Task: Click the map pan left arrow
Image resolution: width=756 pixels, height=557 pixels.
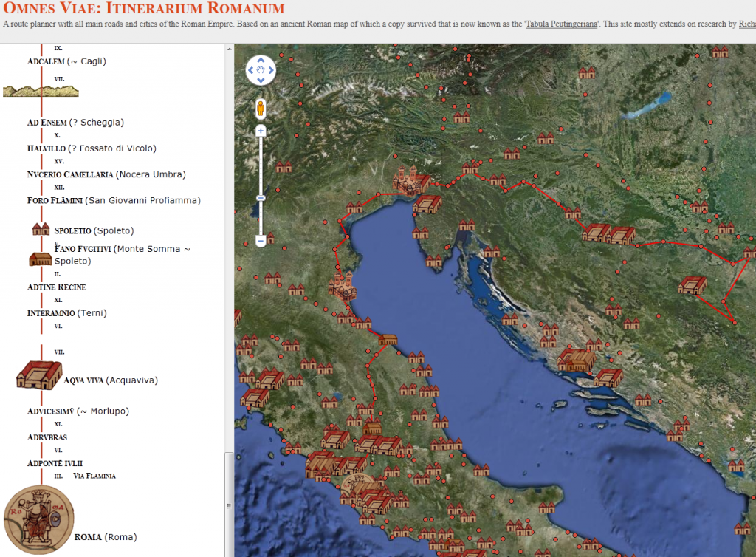Action: coord(251,70)
